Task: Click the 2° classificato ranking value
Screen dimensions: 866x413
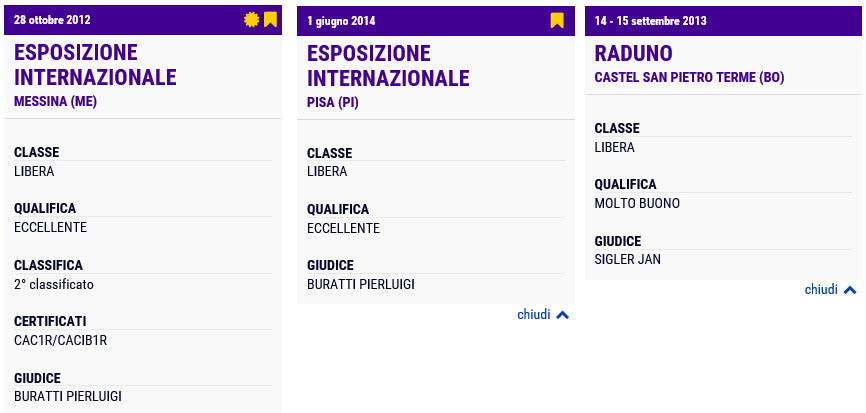Action: pyautogui.click(x=54, y=285)
